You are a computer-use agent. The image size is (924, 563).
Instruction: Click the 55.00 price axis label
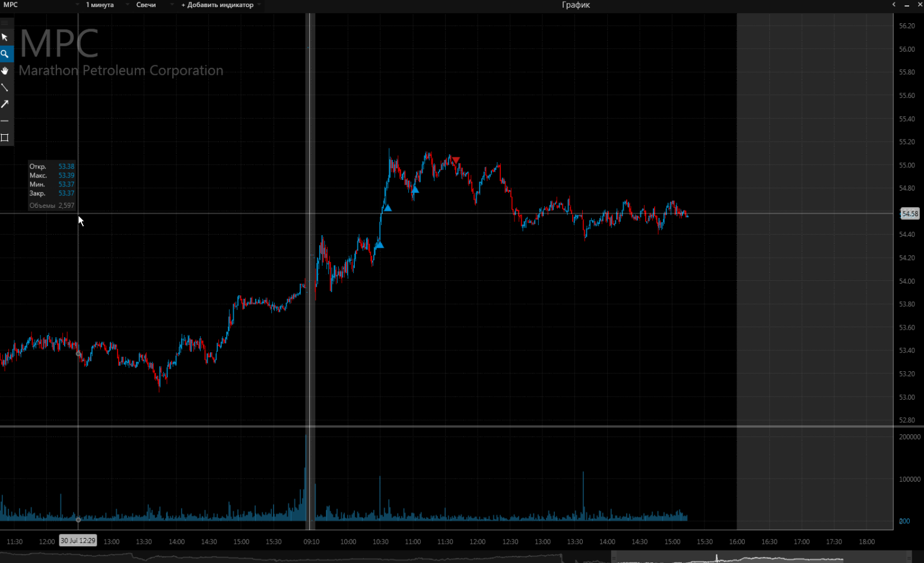tap(907, 165)
